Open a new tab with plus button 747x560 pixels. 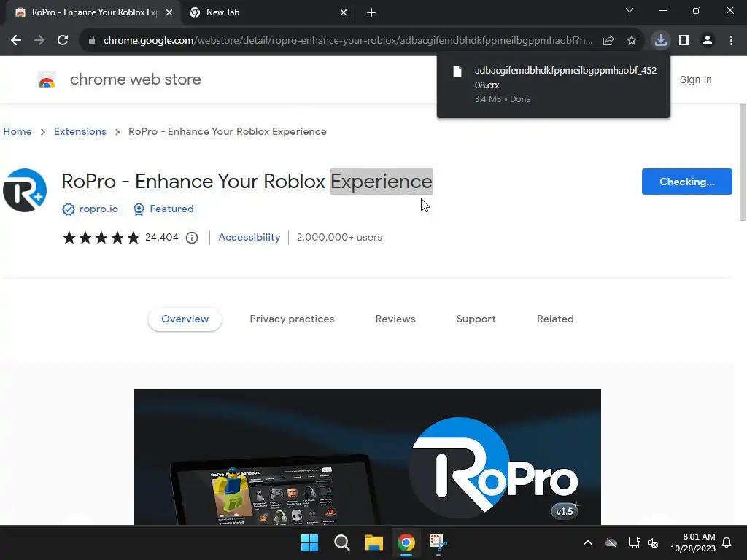click(371, 12)
